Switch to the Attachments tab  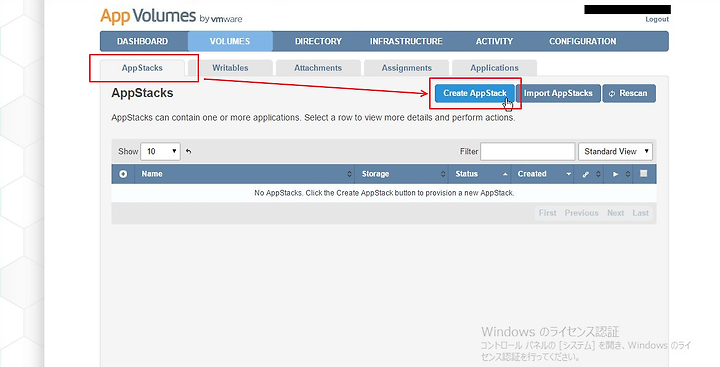tap(318, 68)
